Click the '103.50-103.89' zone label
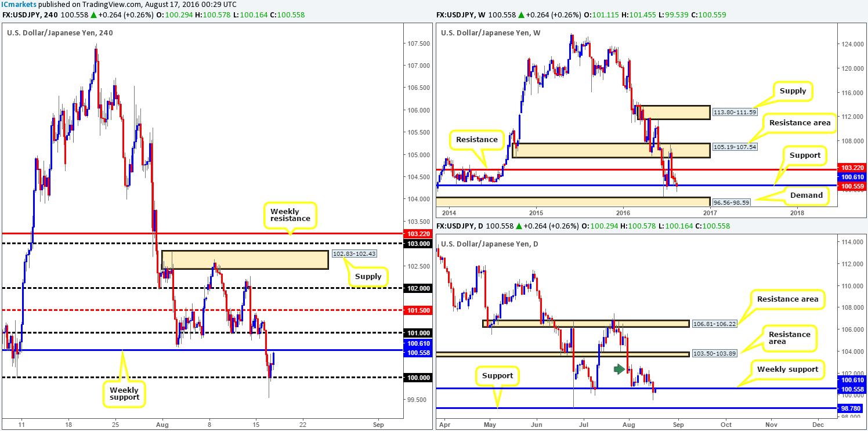 (716, 354)
